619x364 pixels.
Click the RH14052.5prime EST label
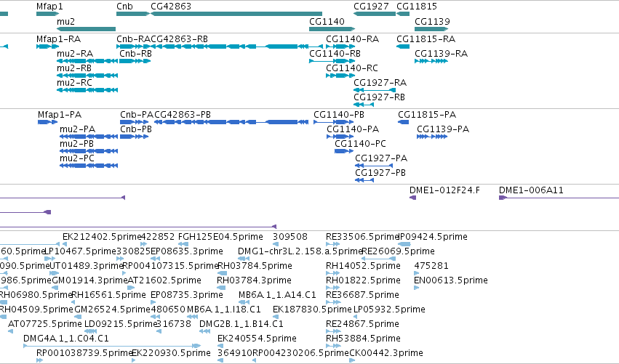tap(363, 266)
